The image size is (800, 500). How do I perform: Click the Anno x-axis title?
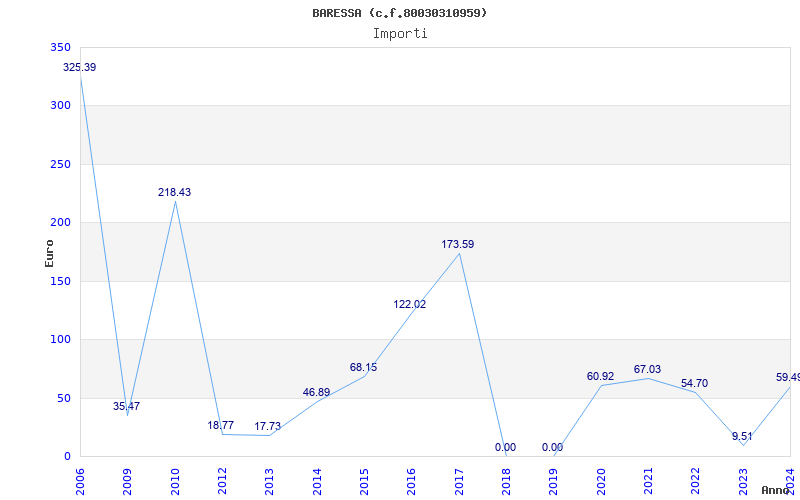point(774,490)
